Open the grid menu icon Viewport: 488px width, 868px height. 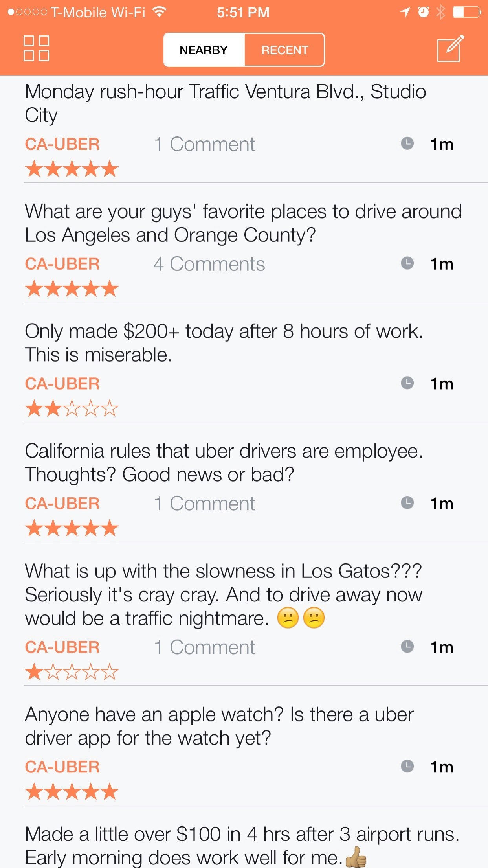tap(36, 48)
